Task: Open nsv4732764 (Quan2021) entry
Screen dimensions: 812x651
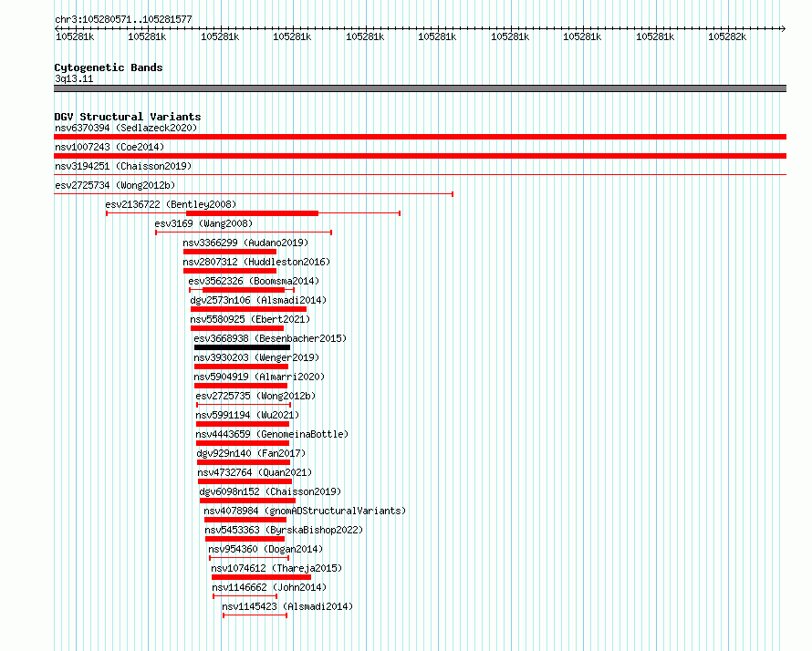Action: [255, 472]
